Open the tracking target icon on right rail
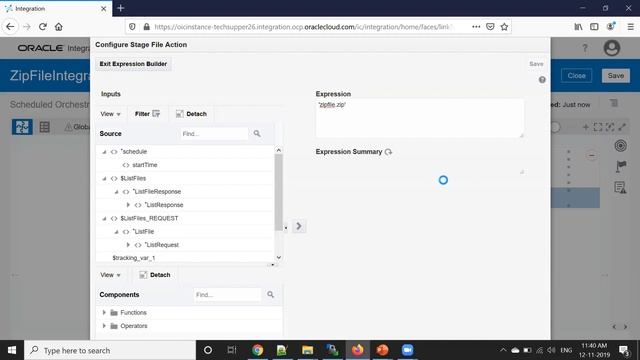Screen dimensions: 640x360 click(620, 146)
